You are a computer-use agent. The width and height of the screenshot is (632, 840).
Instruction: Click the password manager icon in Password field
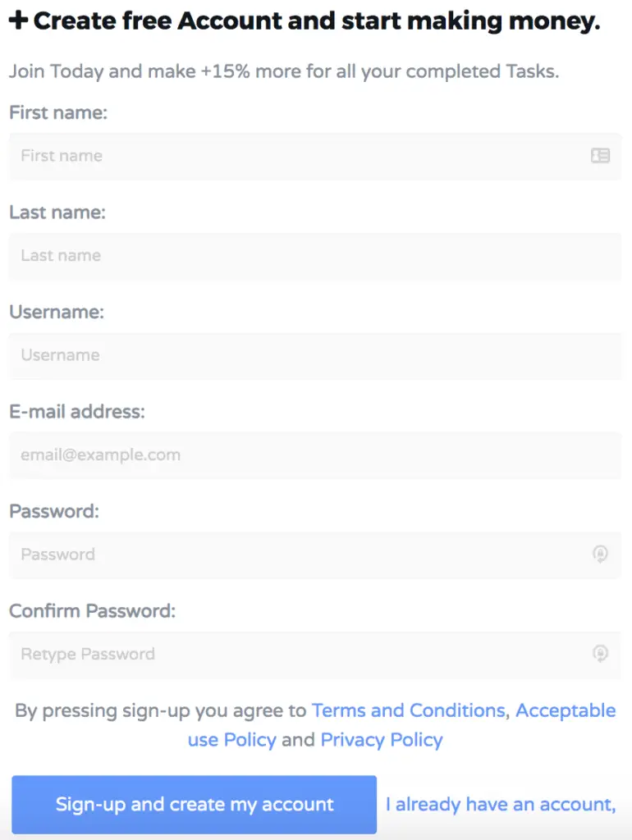coord(600,554)
